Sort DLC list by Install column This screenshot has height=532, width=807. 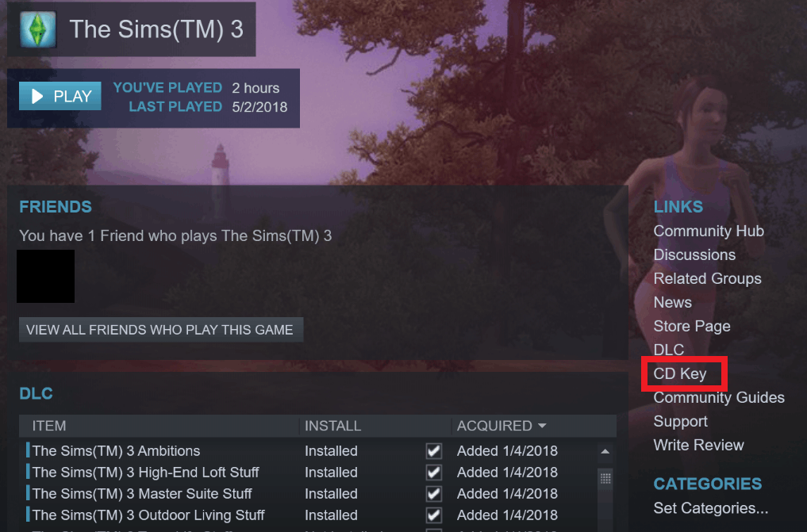pos(333,426)
